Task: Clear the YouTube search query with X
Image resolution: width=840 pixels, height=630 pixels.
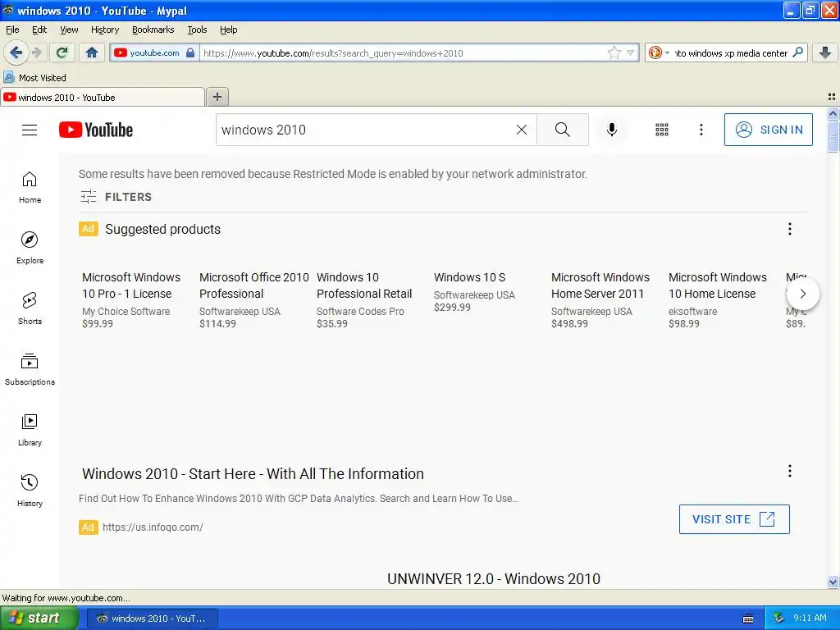Action: click(521, 130)
